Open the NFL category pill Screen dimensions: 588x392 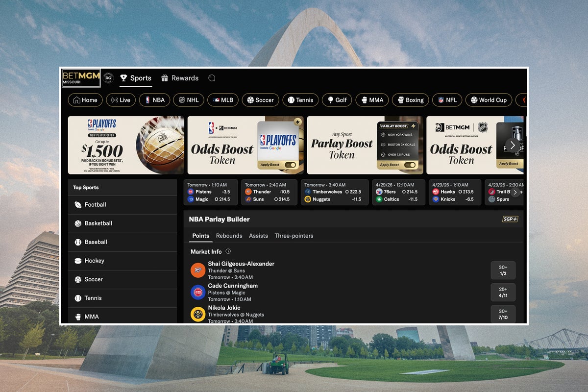(x=447, y=100)
